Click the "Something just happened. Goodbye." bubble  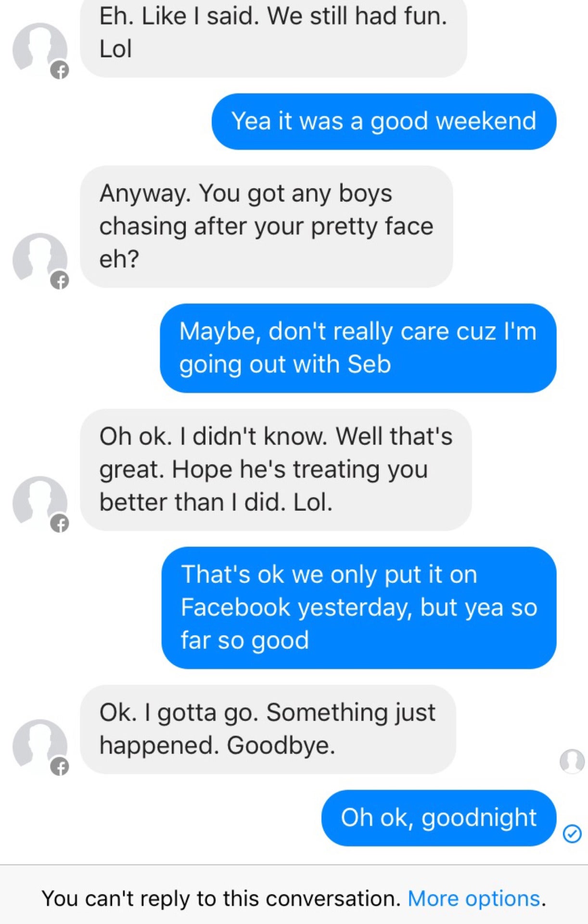pos(268,729)
